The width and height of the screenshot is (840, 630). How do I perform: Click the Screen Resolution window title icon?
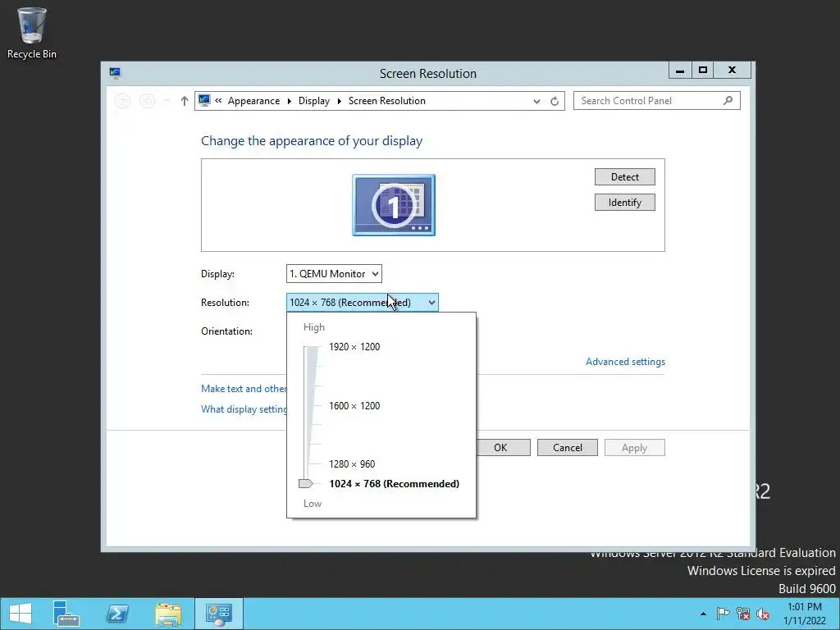[x=115, y=73]
